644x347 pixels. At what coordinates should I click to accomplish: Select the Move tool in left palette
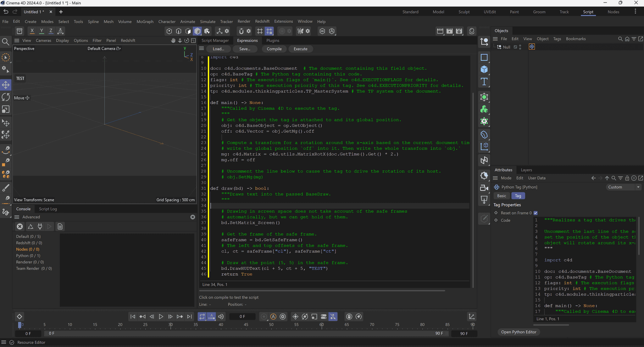(6, 85)
